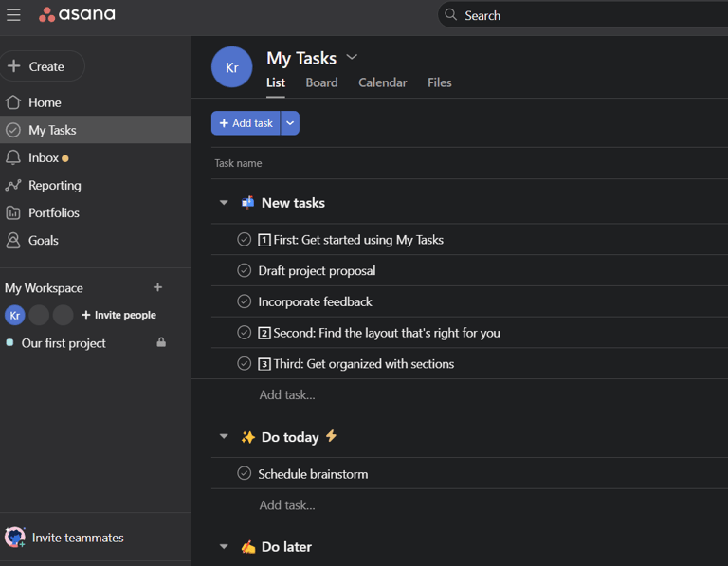Click the Home house icon
This screenshot has width=728, height=566.
click(13, 102)
